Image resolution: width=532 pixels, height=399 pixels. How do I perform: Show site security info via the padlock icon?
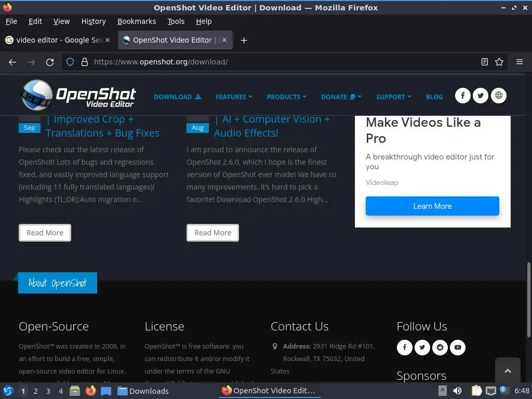tap(85, 62)
